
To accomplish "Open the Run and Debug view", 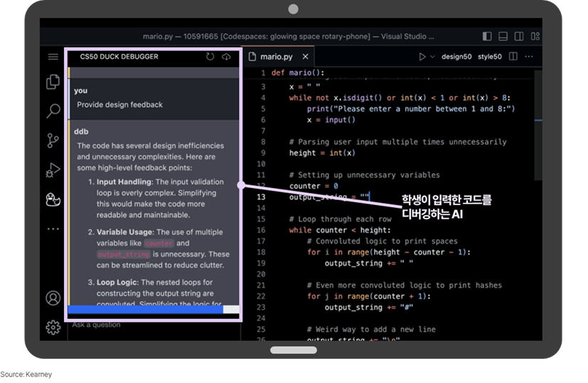I will (53, 169).
